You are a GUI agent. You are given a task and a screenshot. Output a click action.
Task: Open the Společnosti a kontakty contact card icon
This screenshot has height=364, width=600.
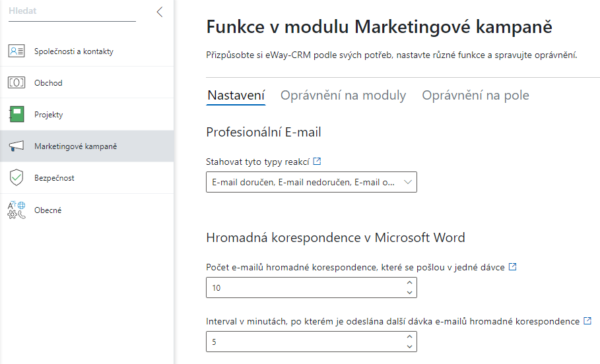click(17, 51)
